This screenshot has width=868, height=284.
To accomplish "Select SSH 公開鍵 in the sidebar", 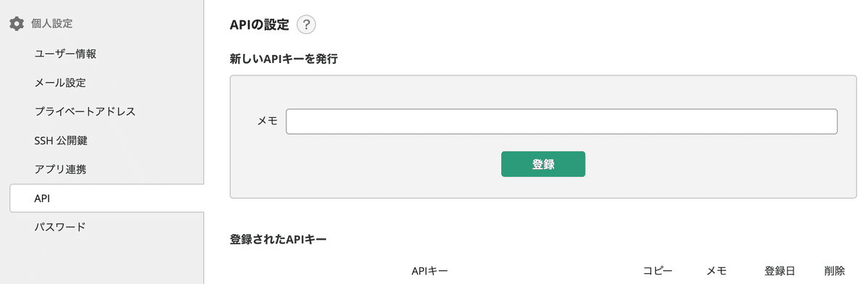I will (61, 141).
